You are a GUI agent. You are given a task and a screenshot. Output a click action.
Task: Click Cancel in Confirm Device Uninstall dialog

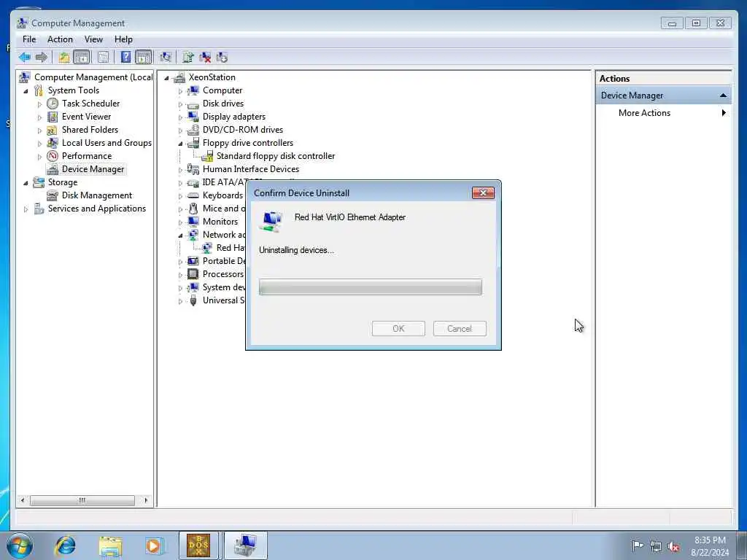(460, 329)
